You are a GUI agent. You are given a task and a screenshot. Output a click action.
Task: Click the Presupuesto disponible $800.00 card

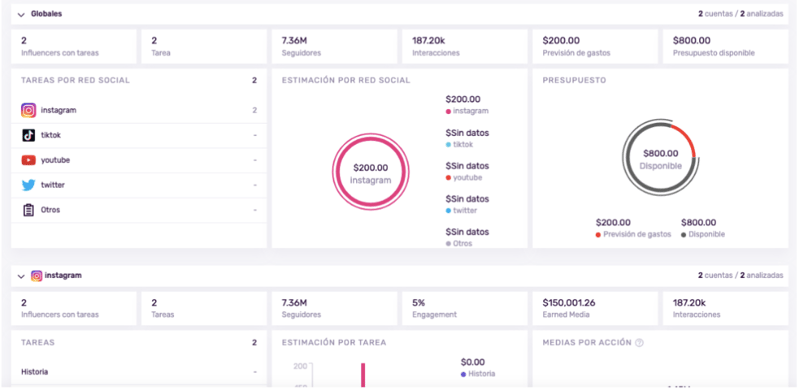click(726, 46)
